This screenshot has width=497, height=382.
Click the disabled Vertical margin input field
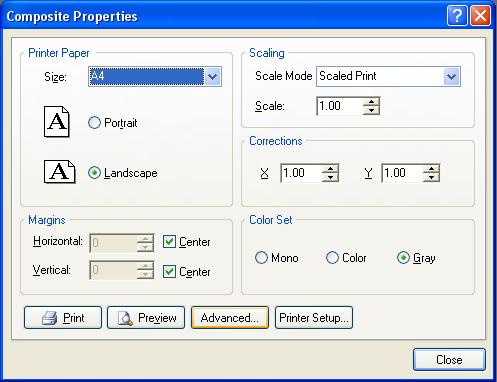coord(113,270)
